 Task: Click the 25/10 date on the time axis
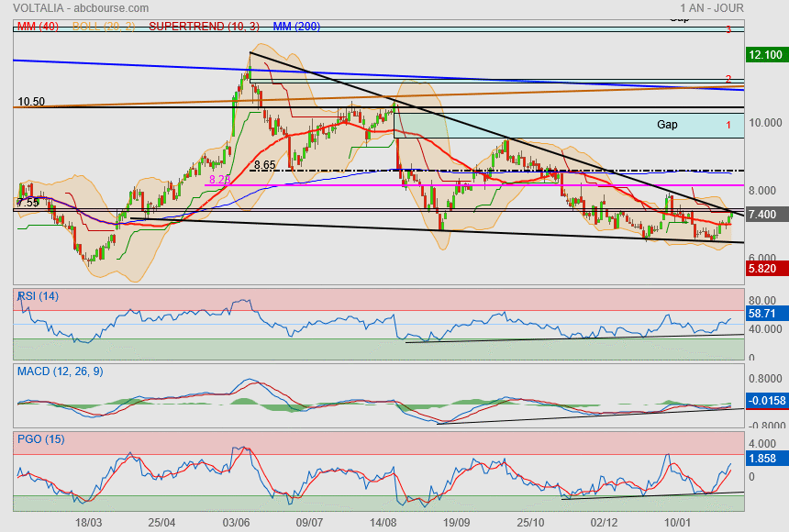coord(530,522)
